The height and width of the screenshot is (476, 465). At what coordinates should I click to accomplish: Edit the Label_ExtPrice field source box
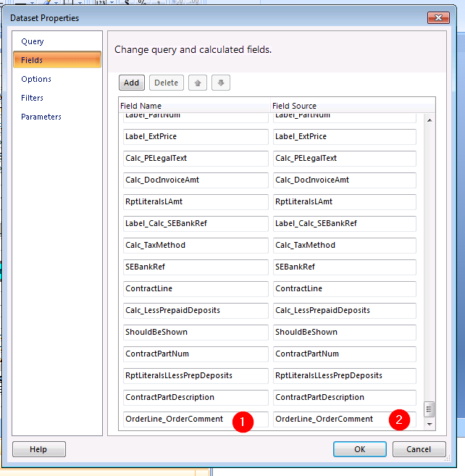pos(345,137)
